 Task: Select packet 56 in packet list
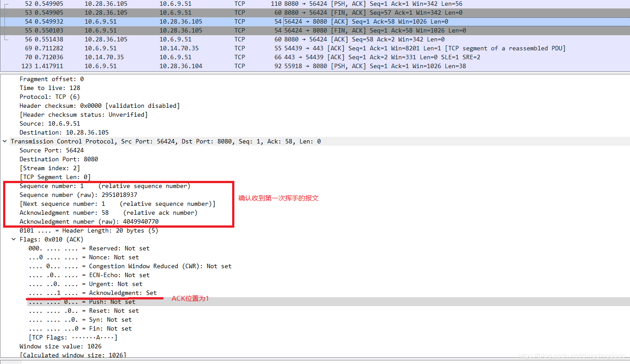click(315, 39)
